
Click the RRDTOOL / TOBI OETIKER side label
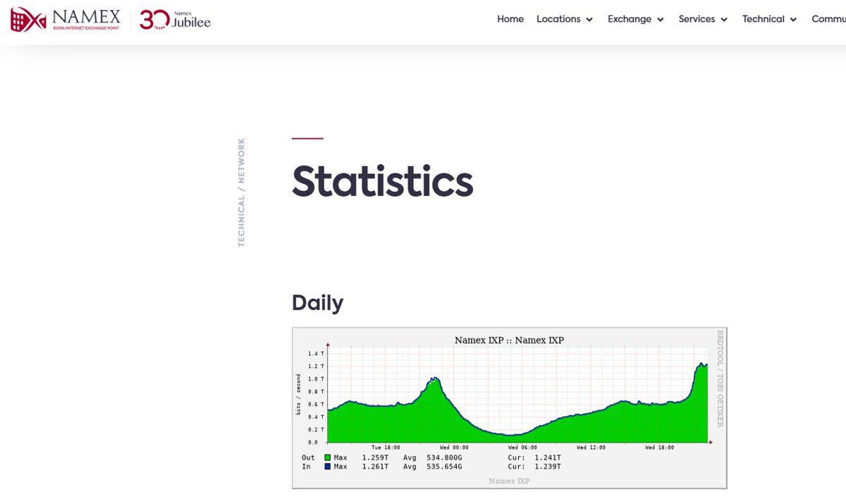(x=720, y=379)
